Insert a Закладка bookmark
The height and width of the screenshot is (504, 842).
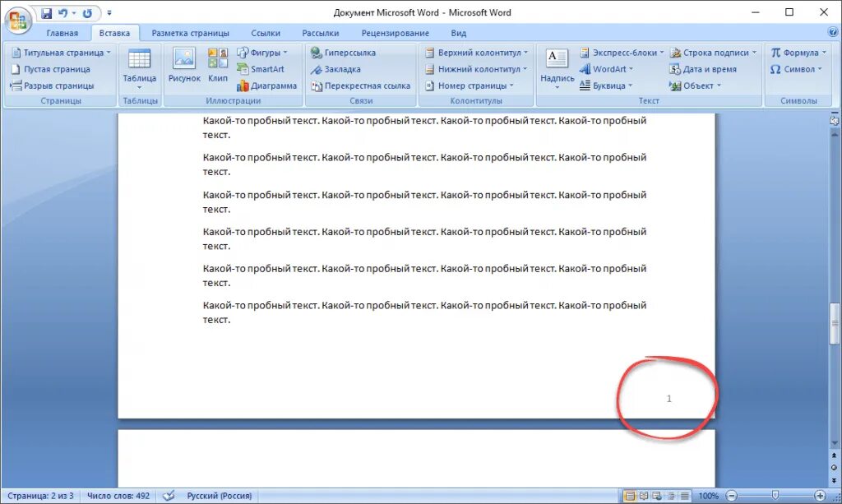pyautogui.click(x=335, y=69)
